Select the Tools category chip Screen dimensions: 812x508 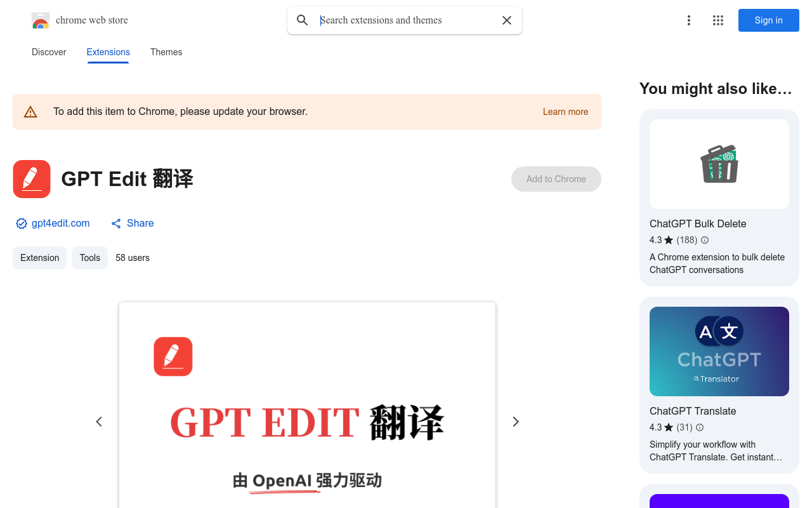pyautogui.click(x=90, y=258)
